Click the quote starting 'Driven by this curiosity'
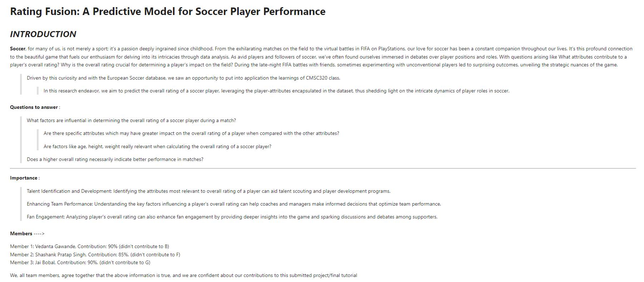The height and width of the screenshot is (282, 644). coord(183,78)
